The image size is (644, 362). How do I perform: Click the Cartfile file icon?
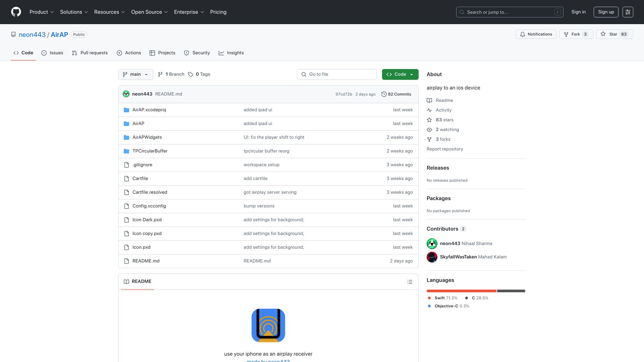pos(126,179)
